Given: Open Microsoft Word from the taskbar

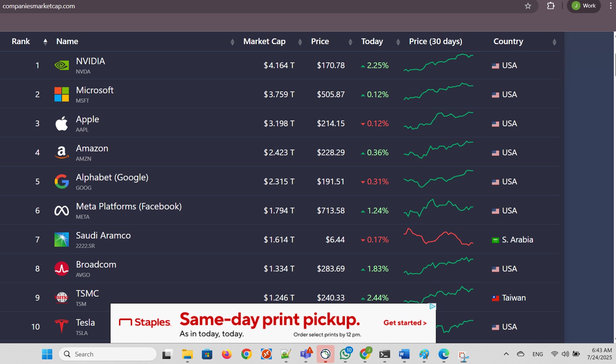Looking at the screenshot, I should [x=404, y=354].
